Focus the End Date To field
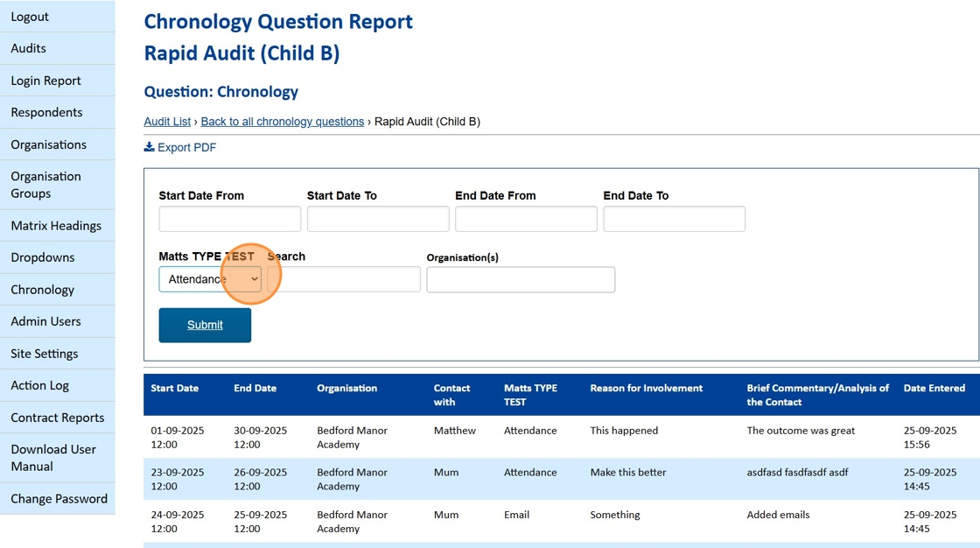 pyautogui.click(x=675, y=219)
